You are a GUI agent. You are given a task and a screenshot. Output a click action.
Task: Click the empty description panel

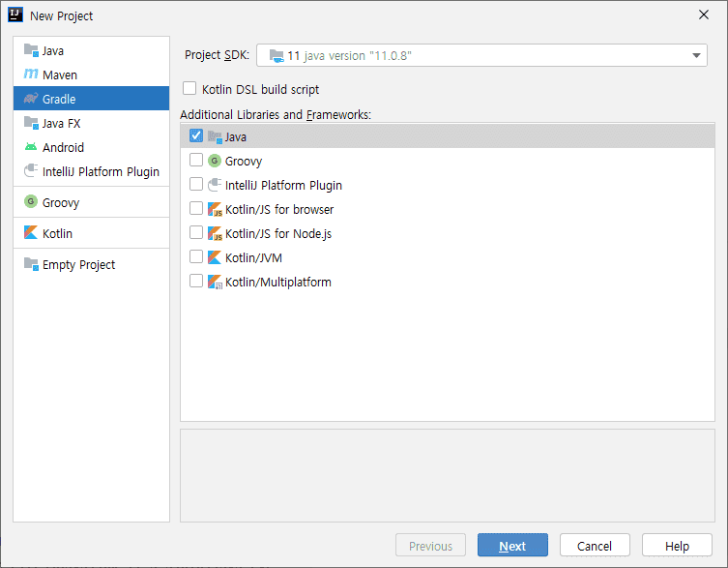[447, 475]
